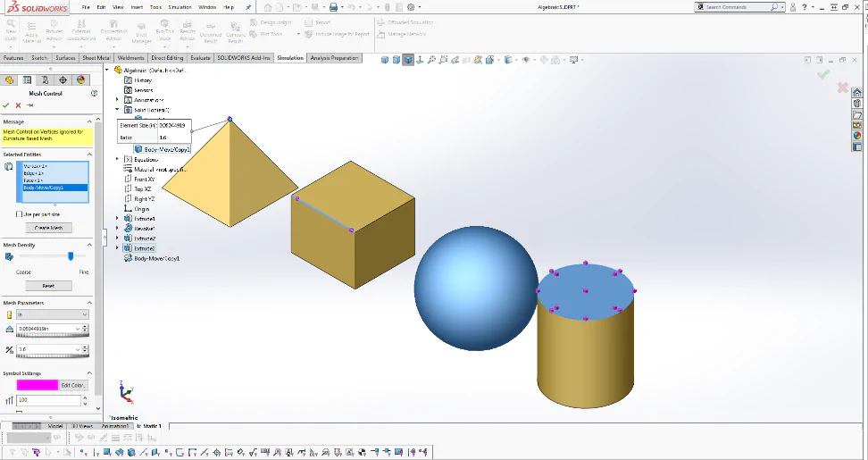Click the home icon in top toolbar
The height and width of the screenshot is (460, 868).
click(x=268, y=7)
